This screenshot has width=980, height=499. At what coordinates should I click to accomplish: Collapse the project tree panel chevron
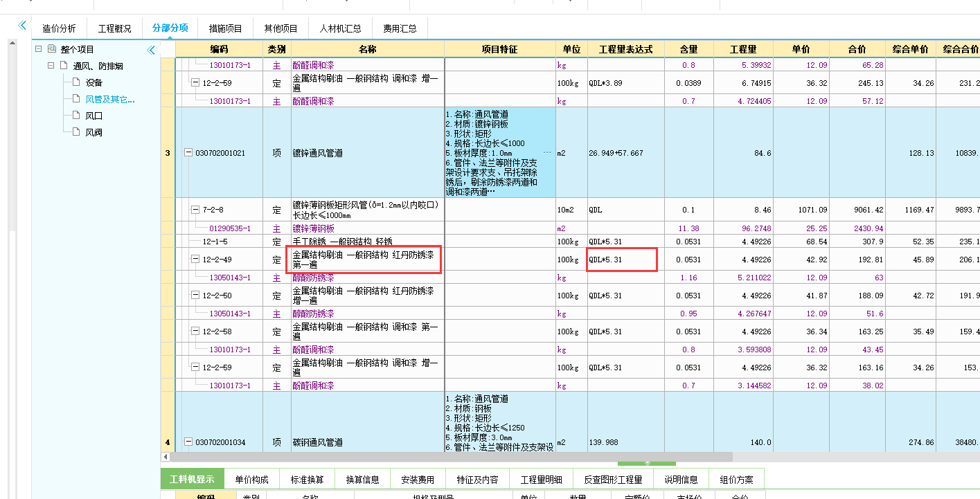coord(151,50)
